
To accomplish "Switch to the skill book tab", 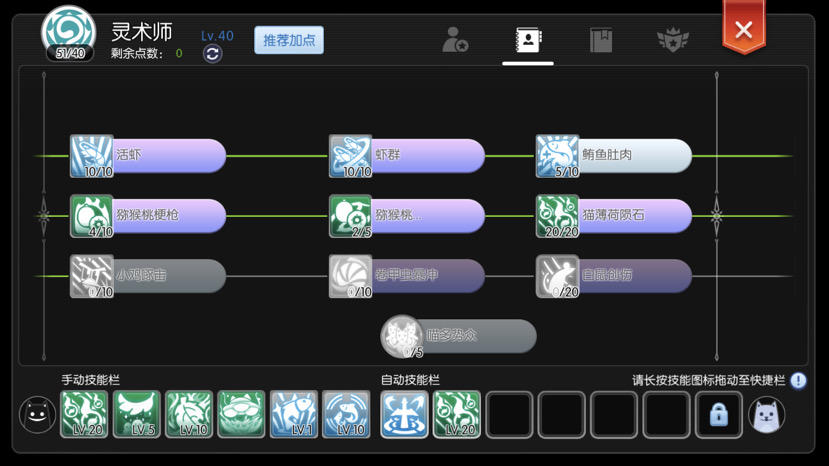I will point(528,40).
